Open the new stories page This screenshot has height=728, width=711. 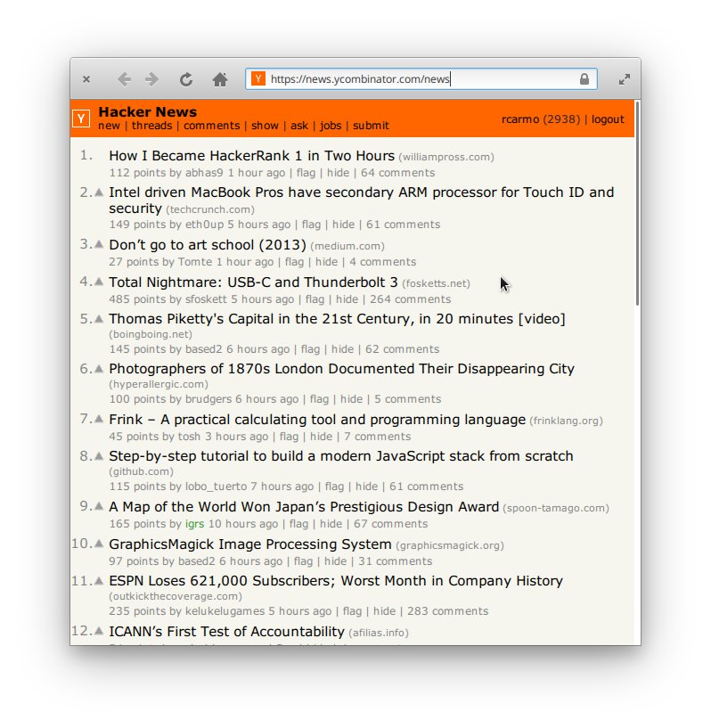coord(109,126)
